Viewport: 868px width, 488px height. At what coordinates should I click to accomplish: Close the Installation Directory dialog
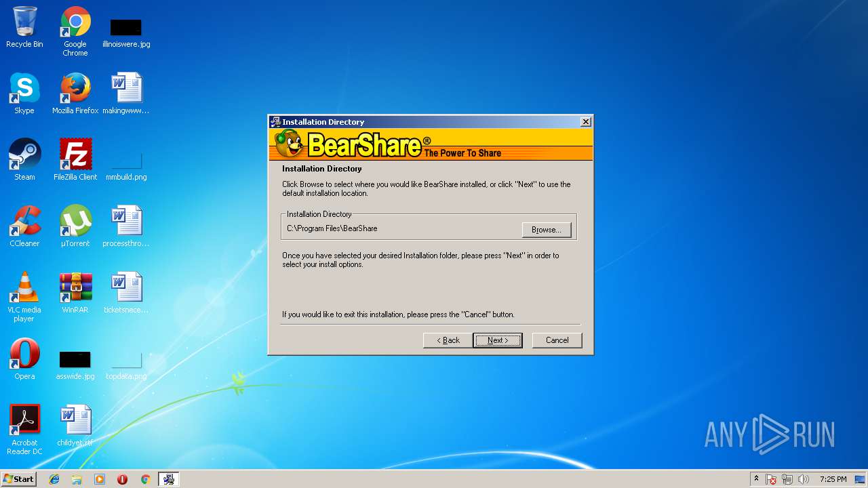586,122
